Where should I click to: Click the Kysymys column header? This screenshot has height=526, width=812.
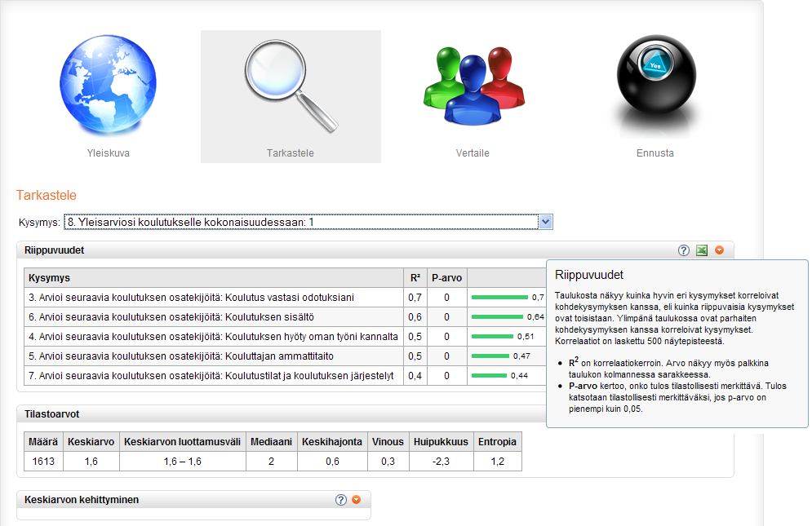(x=214, y=278)
